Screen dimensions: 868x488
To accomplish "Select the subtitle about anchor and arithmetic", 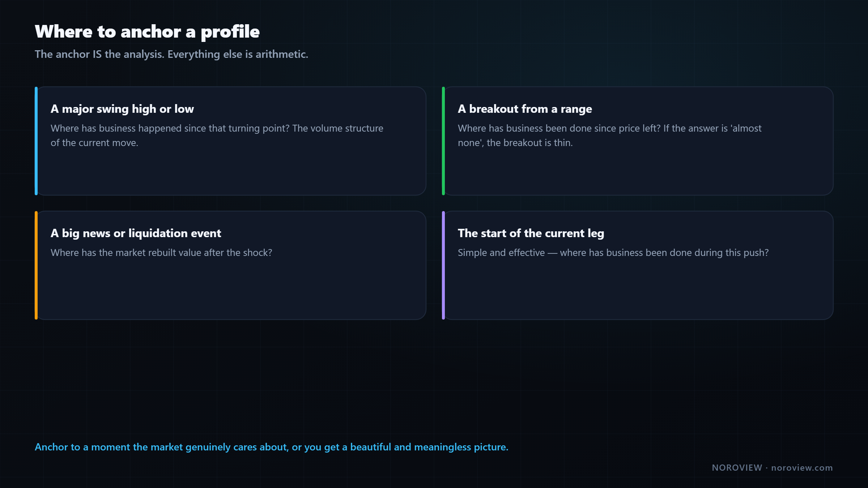I will [x=171, y=54].
